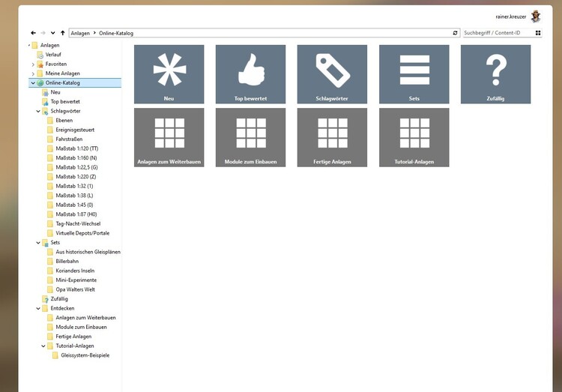Open the Anlagen zum Weiterbauen tile
This screenshot has width=562, height=392.
[169, 137]
